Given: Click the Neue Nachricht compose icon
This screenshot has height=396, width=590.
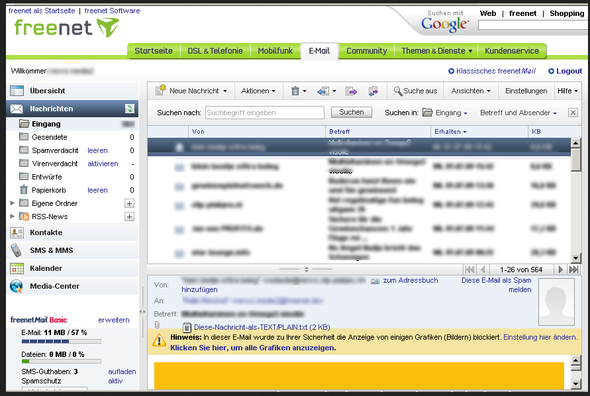Looking at the screenshot, I should pyautogui.click(x=161, y=90).
